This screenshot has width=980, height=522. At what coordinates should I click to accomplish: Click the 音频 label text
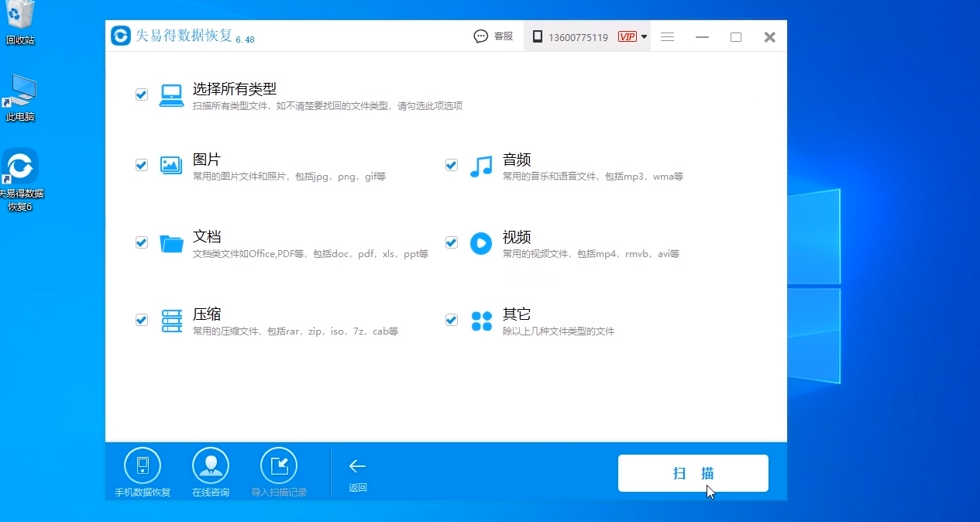tap(517, 160)
